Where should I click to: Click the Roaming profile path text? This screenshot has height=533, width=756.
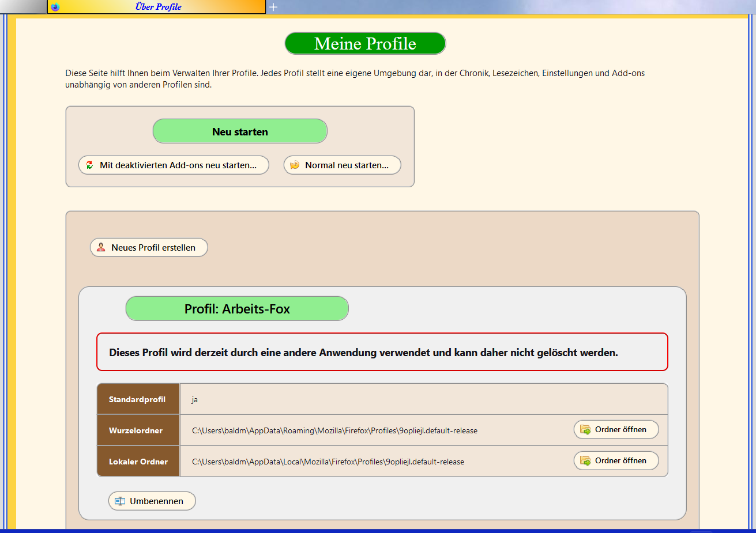pyautogui.click(x=334, y=431)
